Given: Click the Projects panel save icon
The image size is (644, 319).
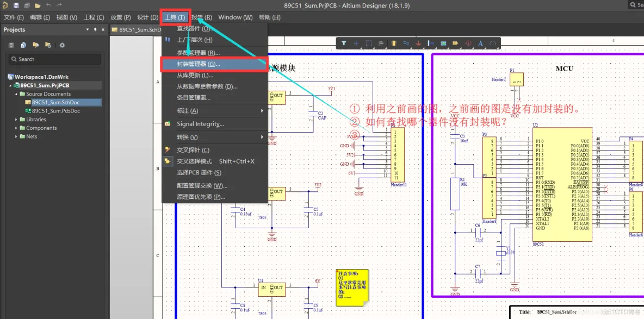Looking at the screenshot, I should pos(11,45).
